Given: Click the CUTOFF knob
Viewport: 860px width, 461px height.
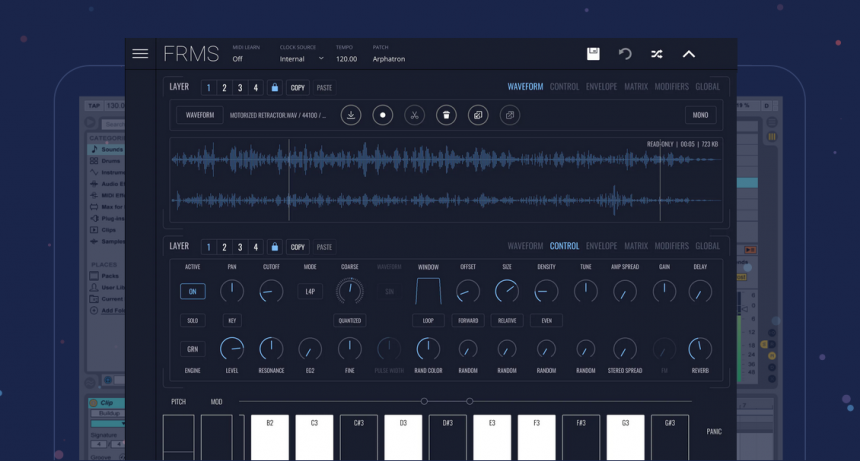Looking at the screenshot, I should point(271,292).
